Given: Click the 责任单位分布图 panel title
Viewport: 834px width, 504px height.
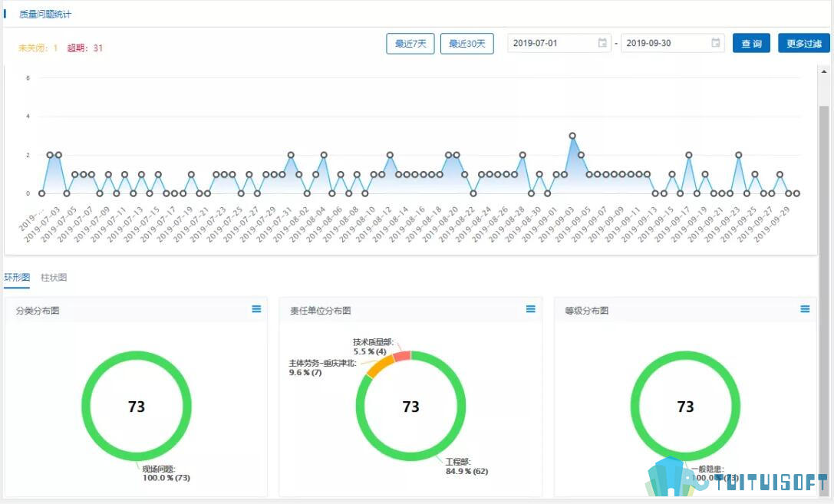Looking at the screenshot, I should [x=320, y=311].
